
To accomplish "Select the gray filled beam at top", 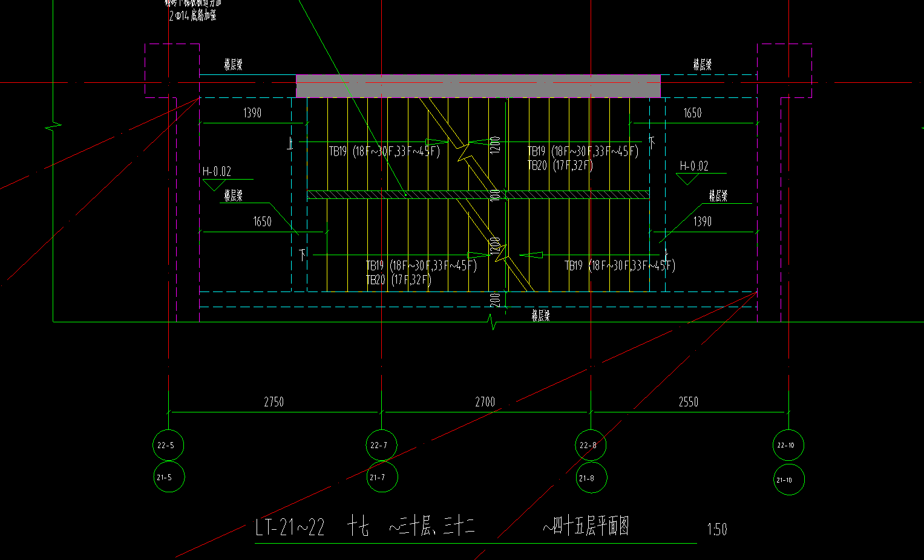I will [x=478, y=86].
